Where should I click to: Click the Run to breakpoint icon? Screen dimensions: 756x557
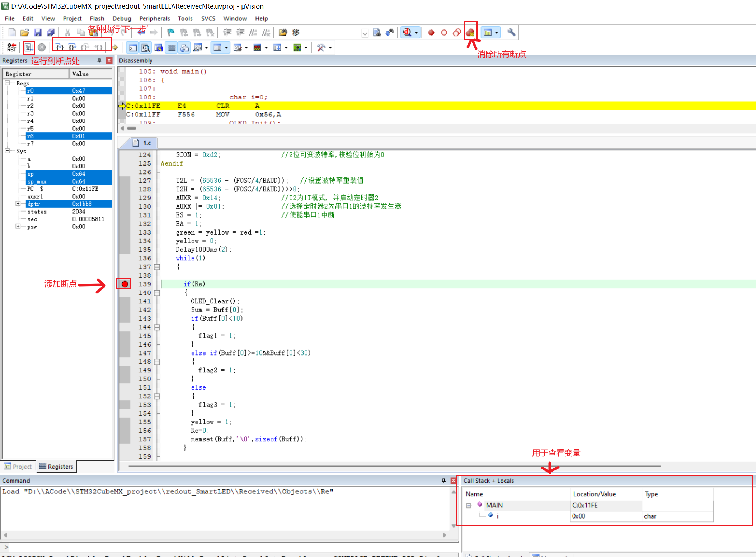[29, 47]
